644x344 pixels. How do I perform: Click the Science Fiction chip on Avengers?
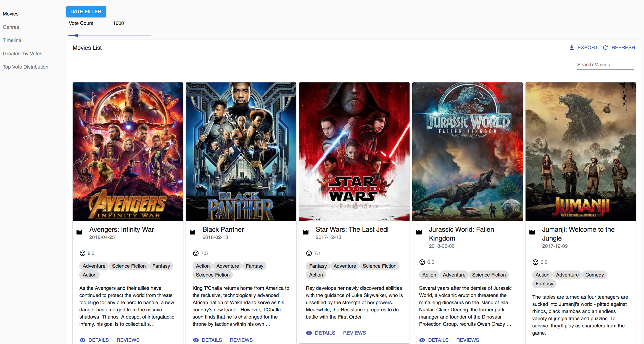tap(129, 266)
